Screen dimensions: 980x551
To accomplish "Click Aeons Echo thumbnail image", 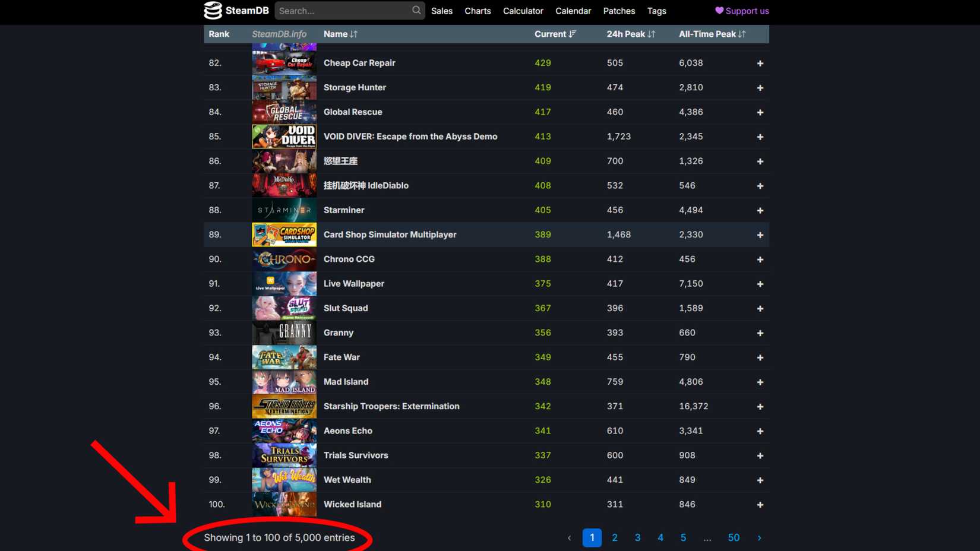I will (284, 431).
